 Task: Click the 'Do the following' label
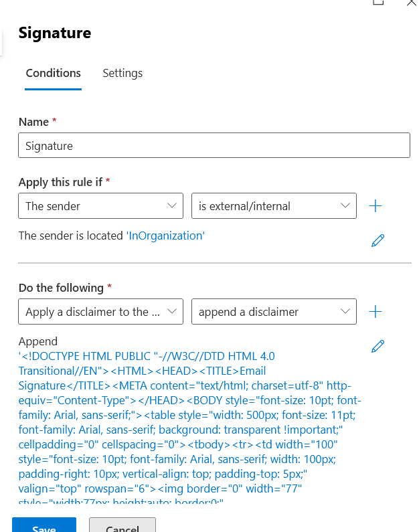pyautogui.click(x=61, y=288)
